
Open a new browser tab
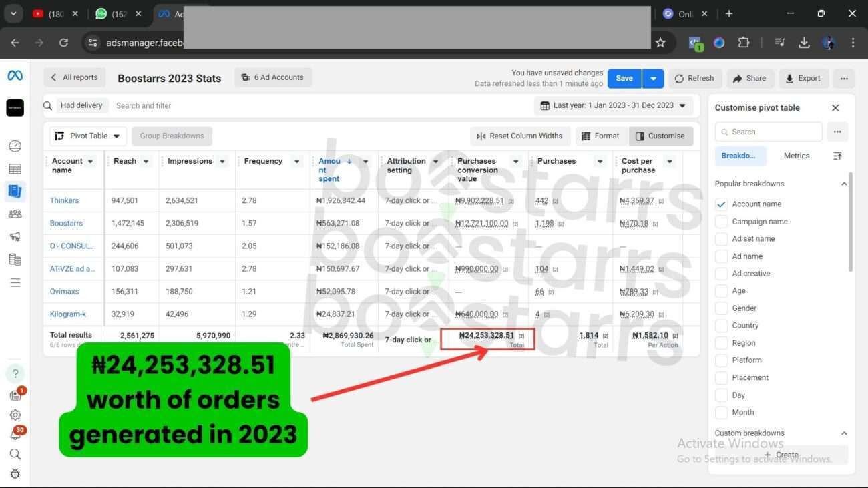pos(728,13)
